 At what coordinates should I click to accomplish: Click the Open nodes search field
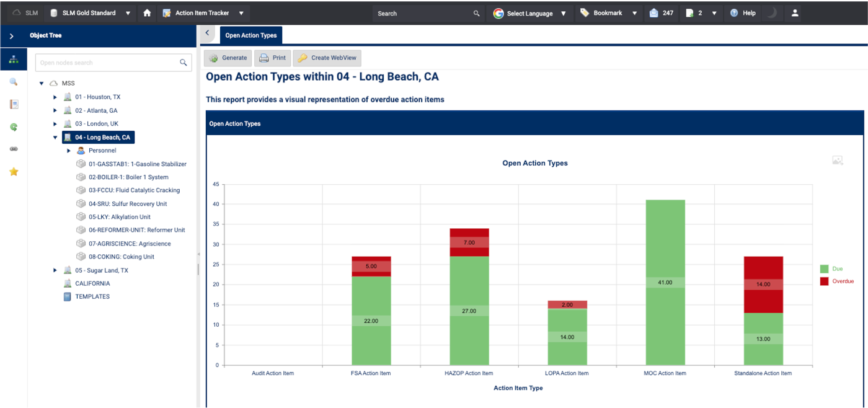105,63
